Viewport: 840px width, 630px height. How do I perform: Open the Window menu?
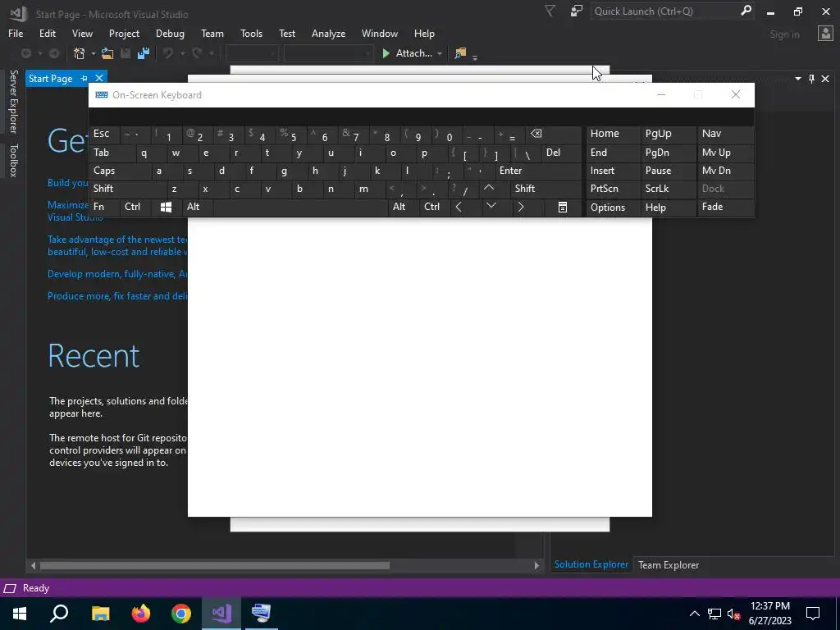click(x=379, y=33)
